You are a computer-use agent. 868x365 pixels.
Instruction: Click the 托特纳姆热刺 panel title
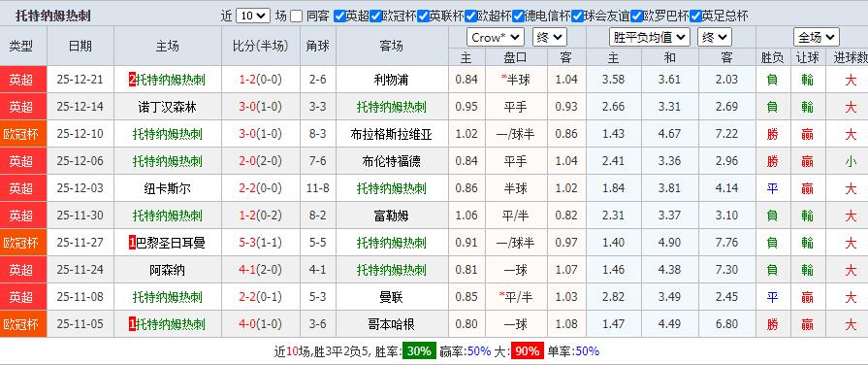tap(53, 17)
